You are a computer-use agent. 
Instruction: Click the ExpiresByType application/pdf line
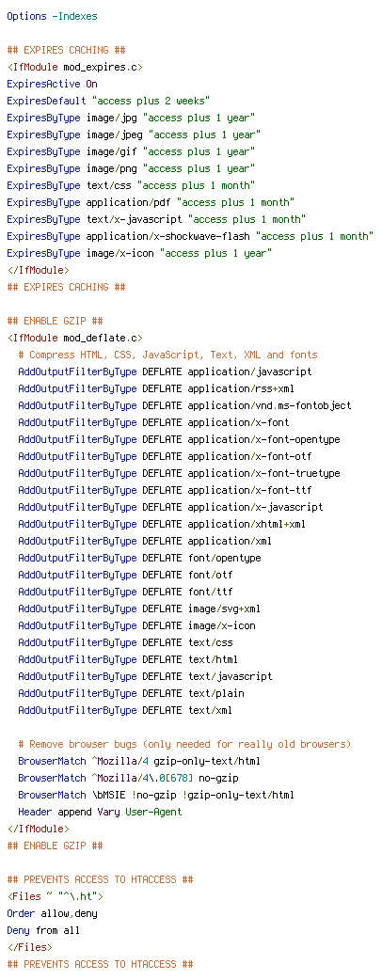tap(151, 202)
